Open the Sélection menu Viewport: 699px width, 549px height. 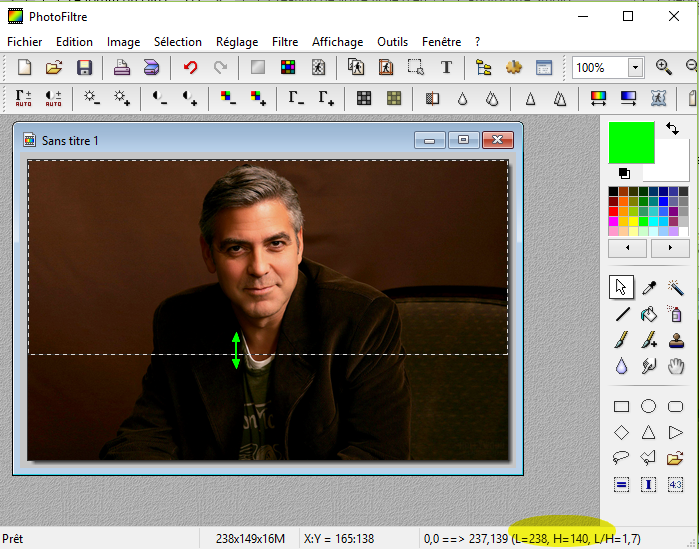tap(178, 42)
